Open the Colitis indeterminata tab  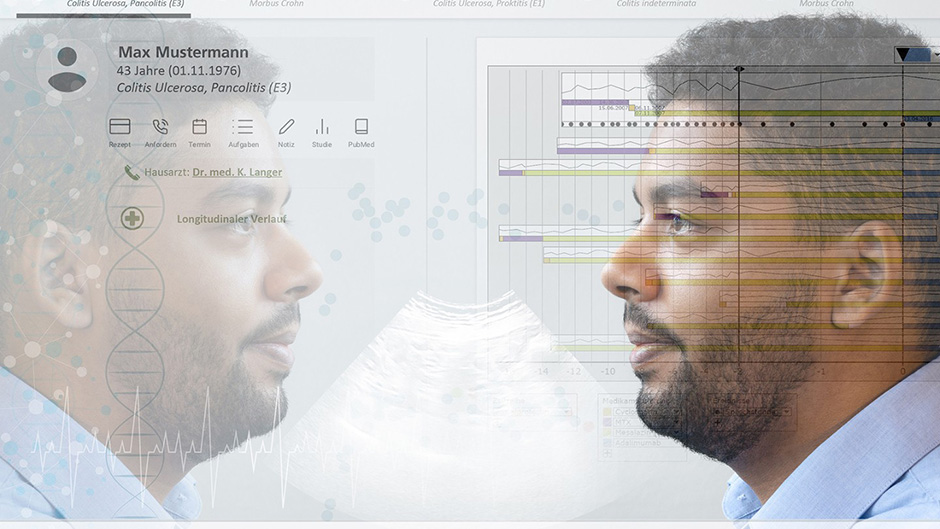click(x=656, y=4)
